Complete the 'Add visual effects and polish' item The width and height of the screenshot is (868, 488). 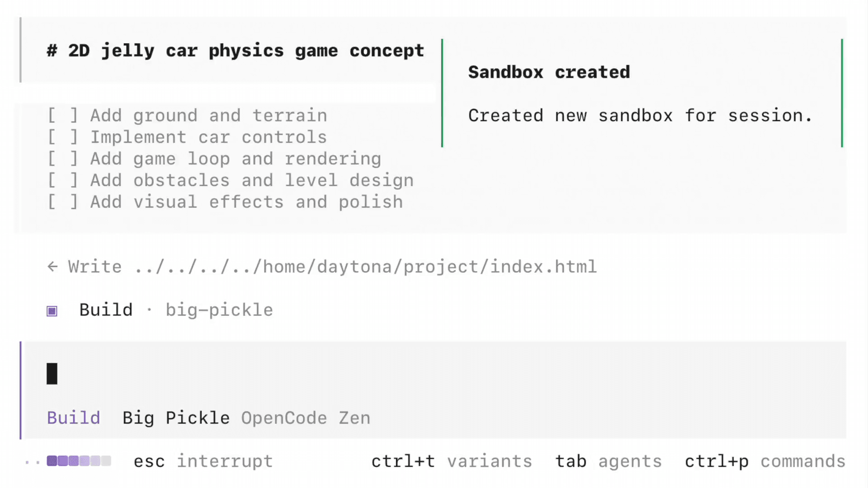(x=63, y=202)
